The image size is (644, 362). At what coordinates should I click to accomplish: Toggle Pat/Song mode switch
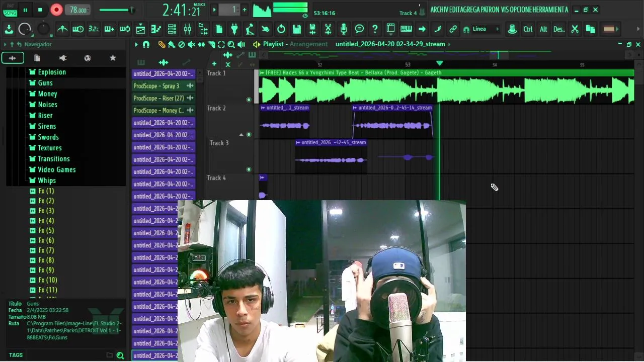click(x=10, y=10)
